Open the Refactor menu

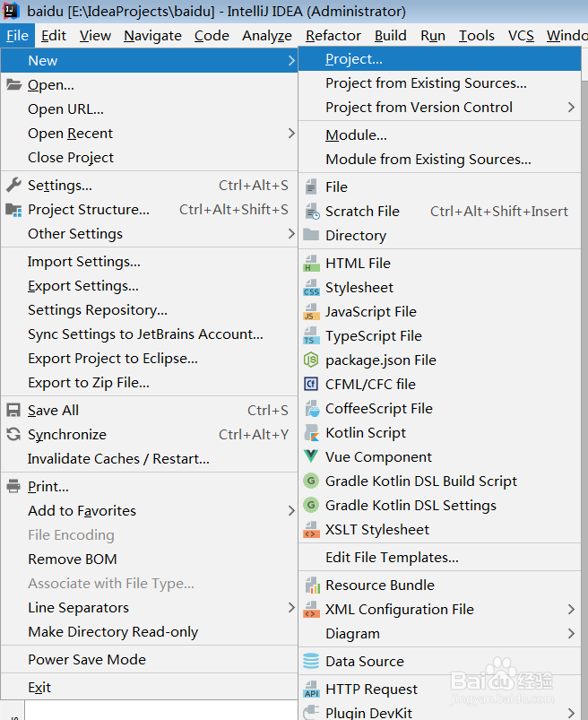coord(333,35)
